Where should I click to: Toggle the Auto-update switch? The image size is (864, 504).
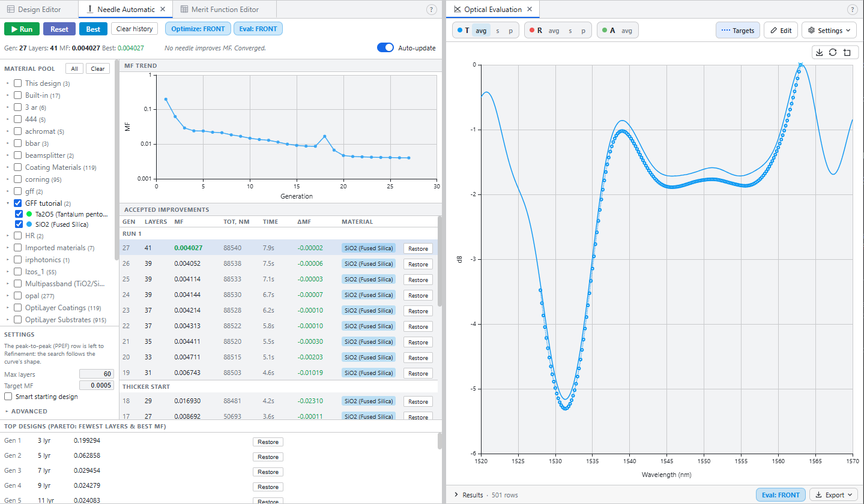tap(385, 48)
